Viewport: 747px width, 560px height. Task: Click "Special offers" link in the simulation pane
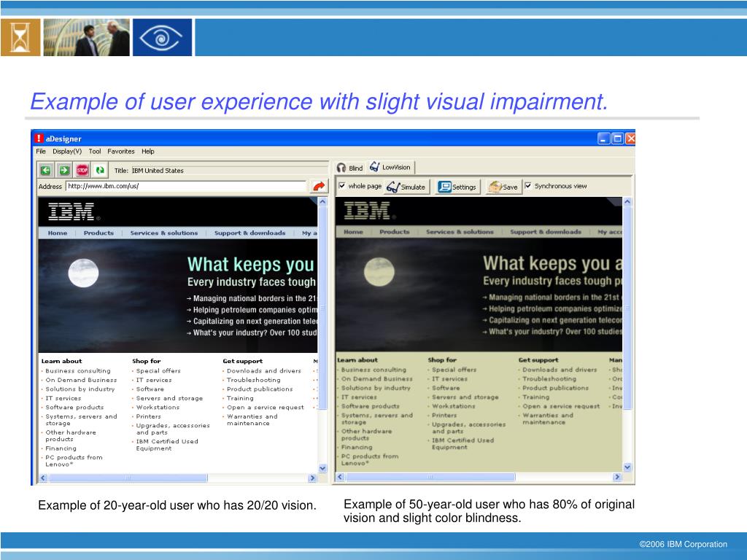click(454, 370)
